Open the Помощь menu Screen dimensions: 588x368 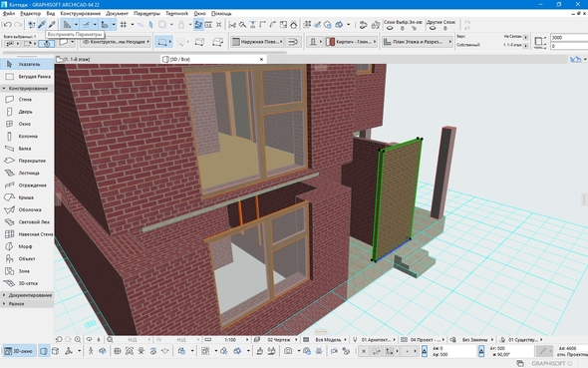[221, 14]
